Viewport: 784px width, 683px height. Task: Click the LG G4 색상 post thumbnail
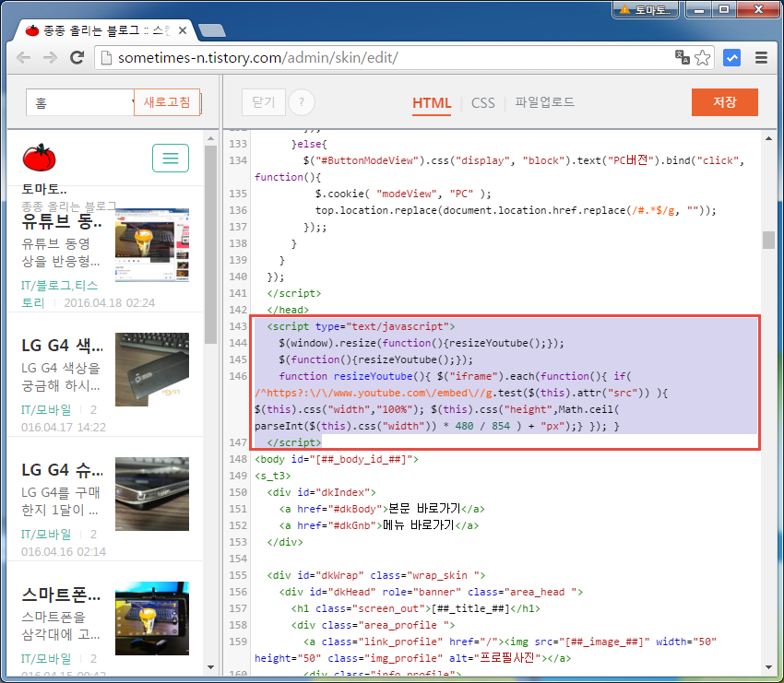152,370
